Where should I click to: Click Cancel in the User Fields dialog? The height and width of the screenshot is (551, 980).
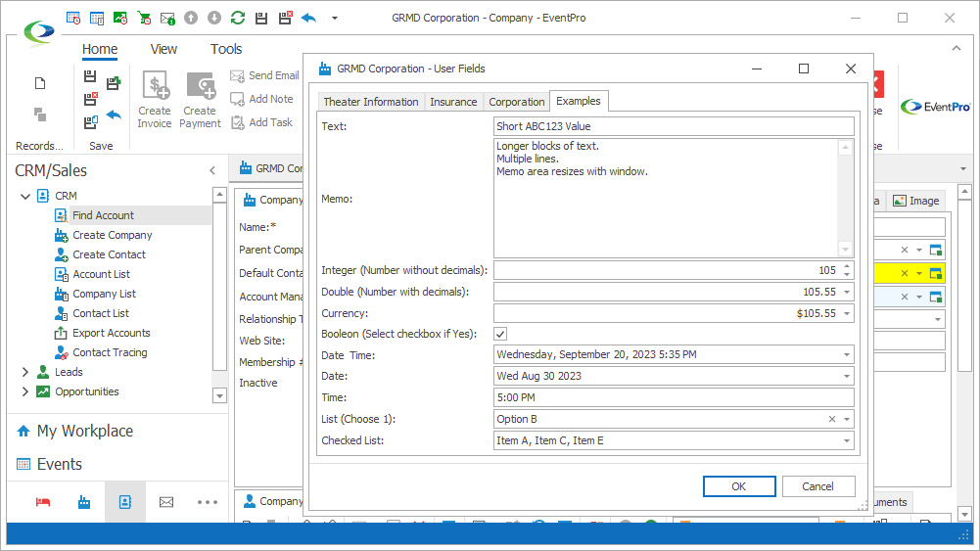point(817,486)
